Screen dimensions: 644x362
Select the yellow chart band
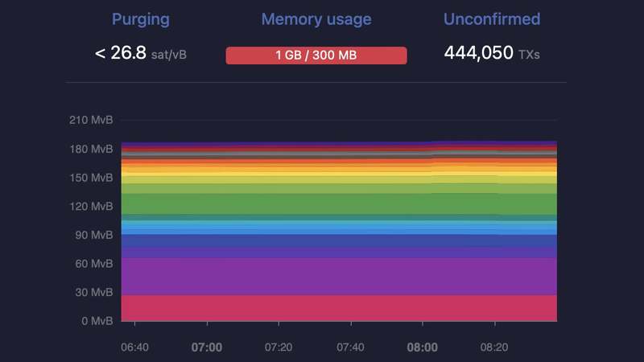339,174
